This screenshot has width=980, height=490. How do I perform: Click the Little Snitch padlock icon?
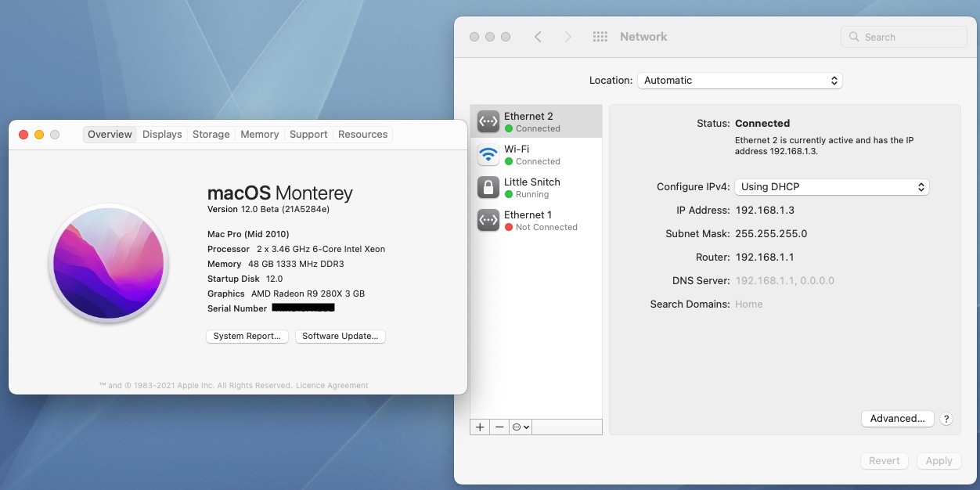tap(488, 188)
